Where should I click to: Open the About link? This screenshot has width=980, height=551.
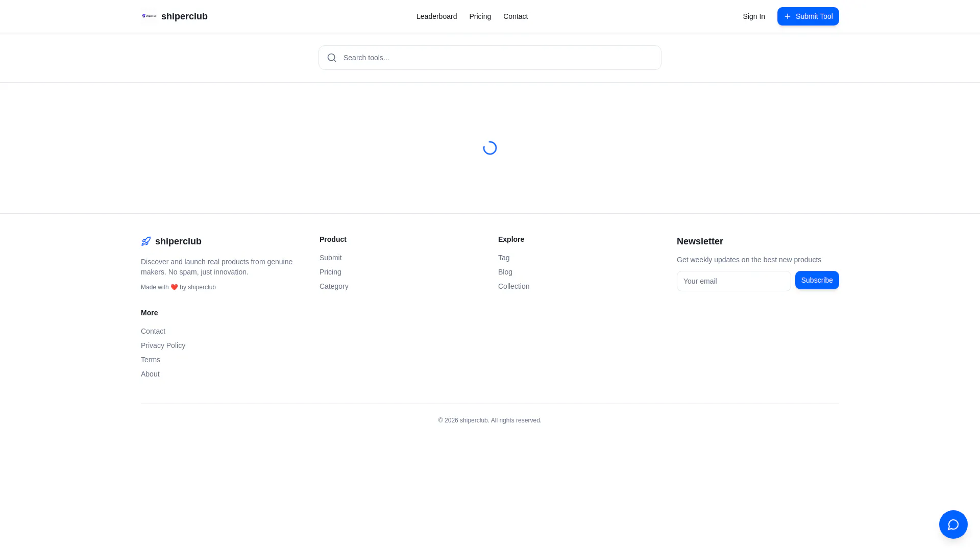click(x=150, y=374)
